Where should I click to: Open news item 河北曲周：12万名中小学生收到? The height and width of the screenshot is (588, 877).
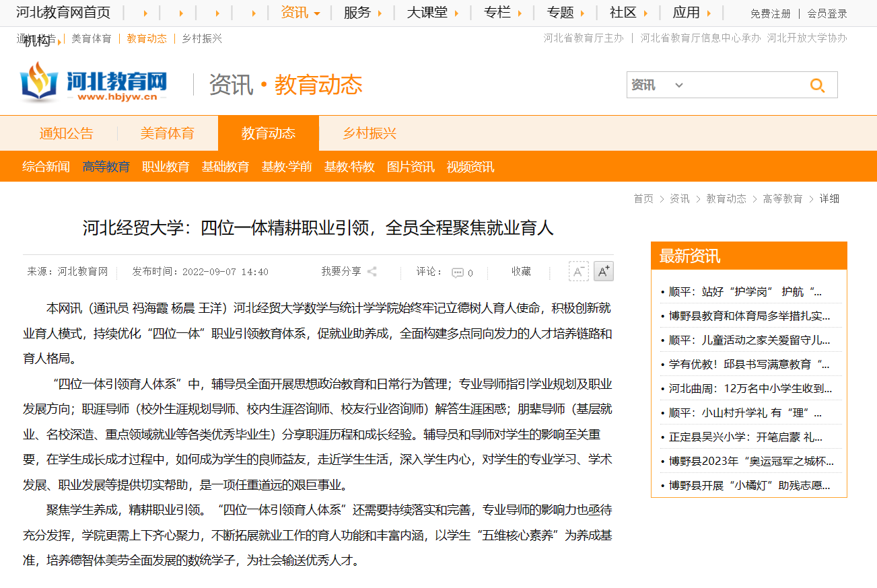[750, 388]
